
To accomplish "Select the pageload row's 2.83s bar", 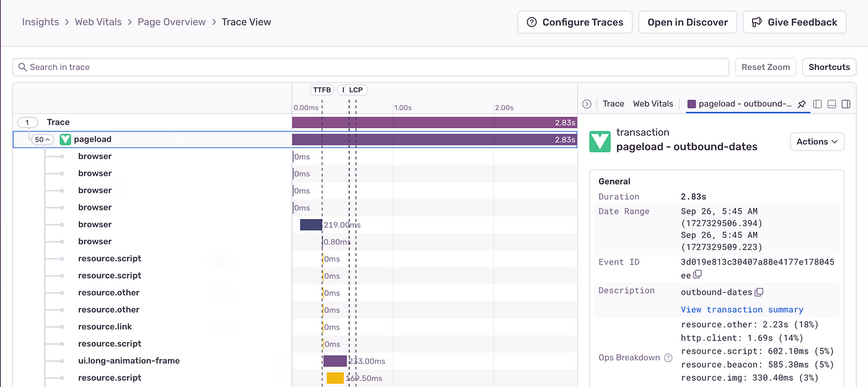I will (435, 140).
